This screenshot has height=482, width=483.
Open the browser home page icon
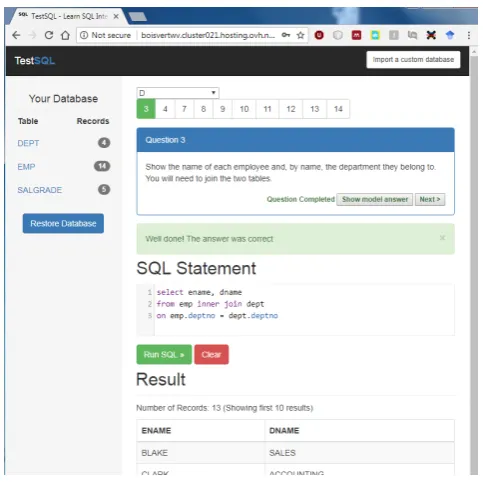coord(66,35)
